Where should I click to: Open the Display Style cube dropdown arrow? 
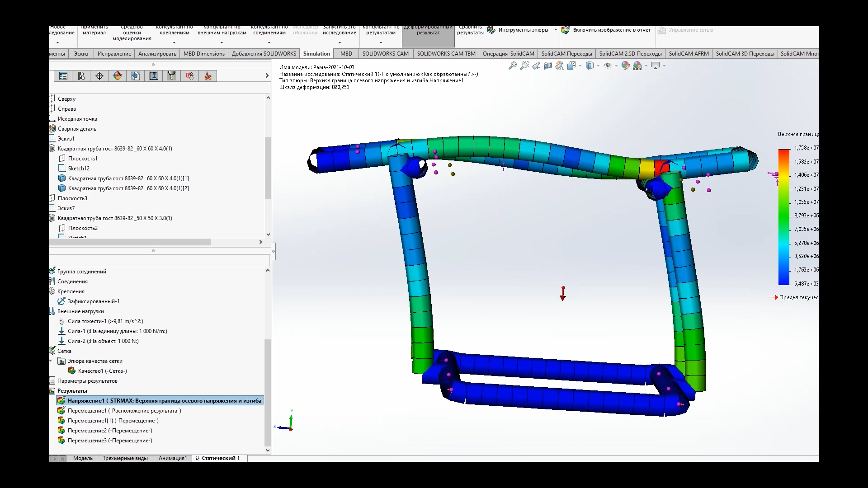point(598,66)
